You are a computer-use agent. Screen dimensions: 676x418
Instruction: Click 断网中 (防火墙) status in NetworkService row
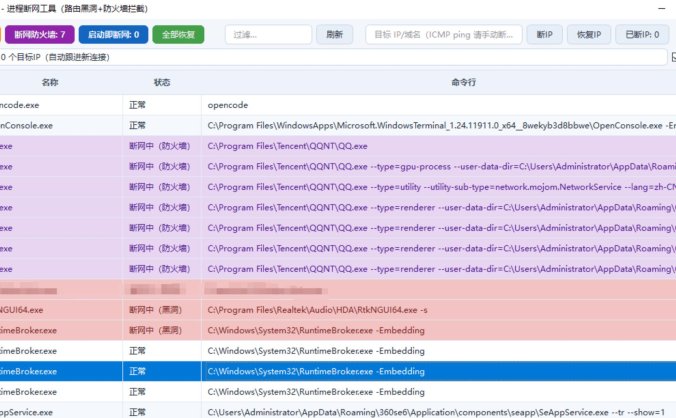(160, 187)
